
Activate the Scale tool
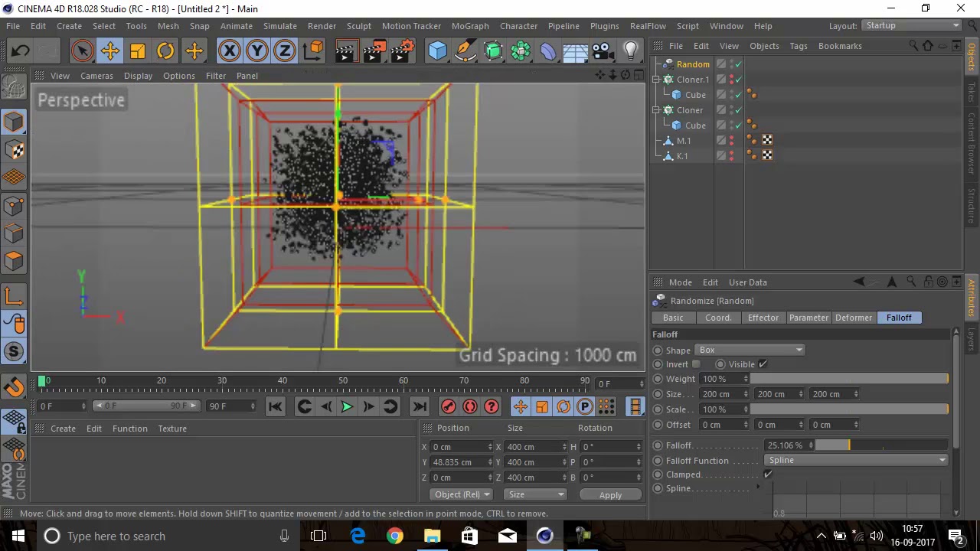138,51
